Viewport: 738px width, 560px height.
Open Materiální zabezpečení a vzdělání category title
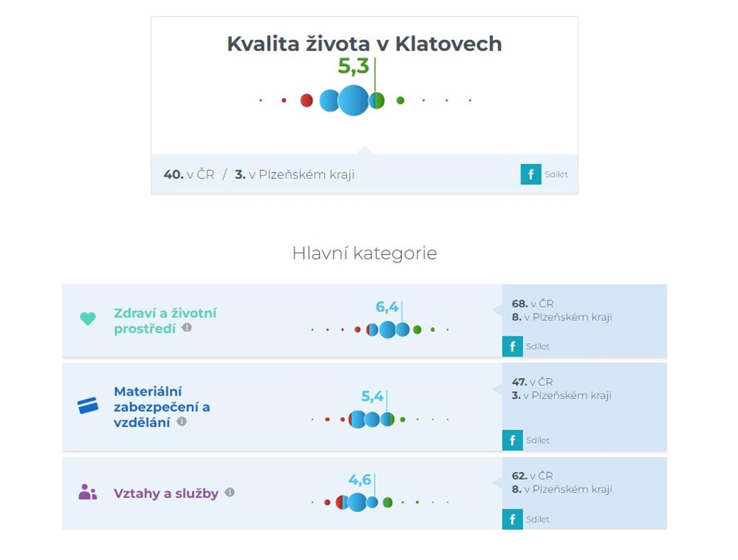tap(162, 406)
